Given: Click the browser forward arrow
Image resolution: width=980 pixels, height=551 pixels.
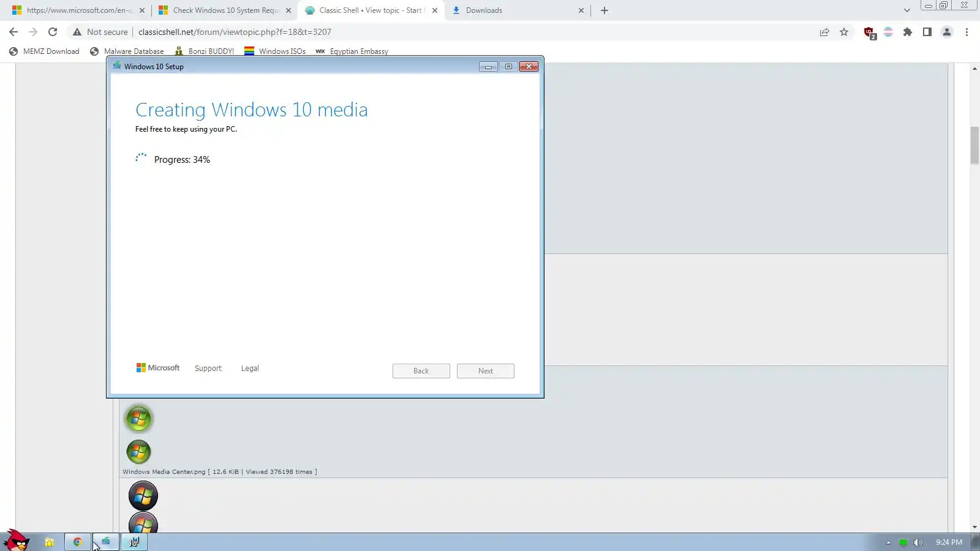Looking at the screenshot, I should click(33, 32).
